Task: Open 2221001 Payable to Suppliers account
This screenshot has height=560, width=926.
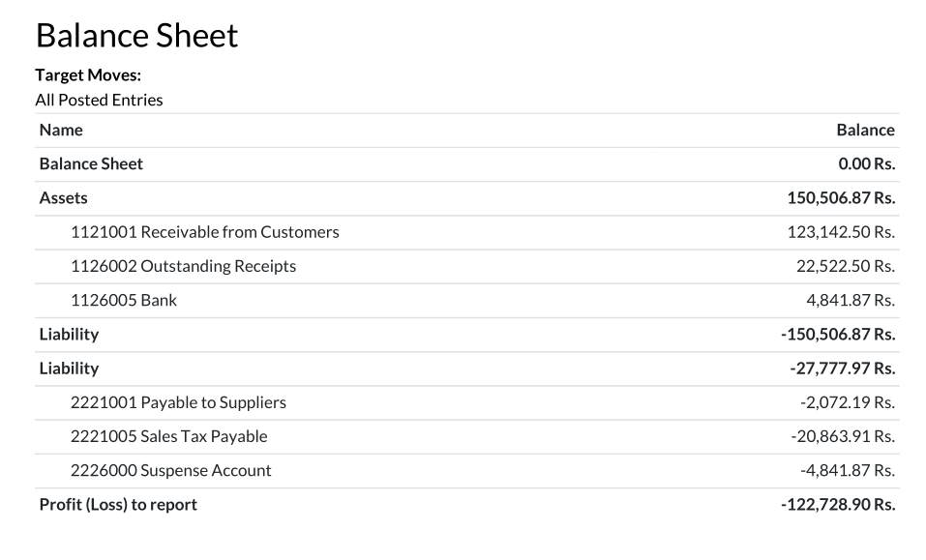Action: click(x=178, y=402)
